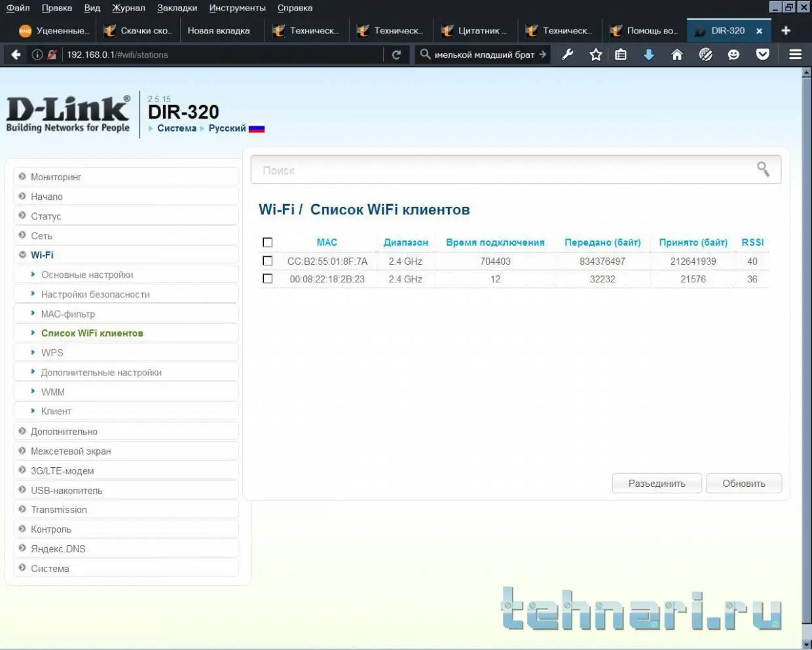Image resolution: width=812 pixels, height=650 pixels.
Task: Collapse the Wi-Fi section
Action: pyautogui.click(x=126, y=255)
